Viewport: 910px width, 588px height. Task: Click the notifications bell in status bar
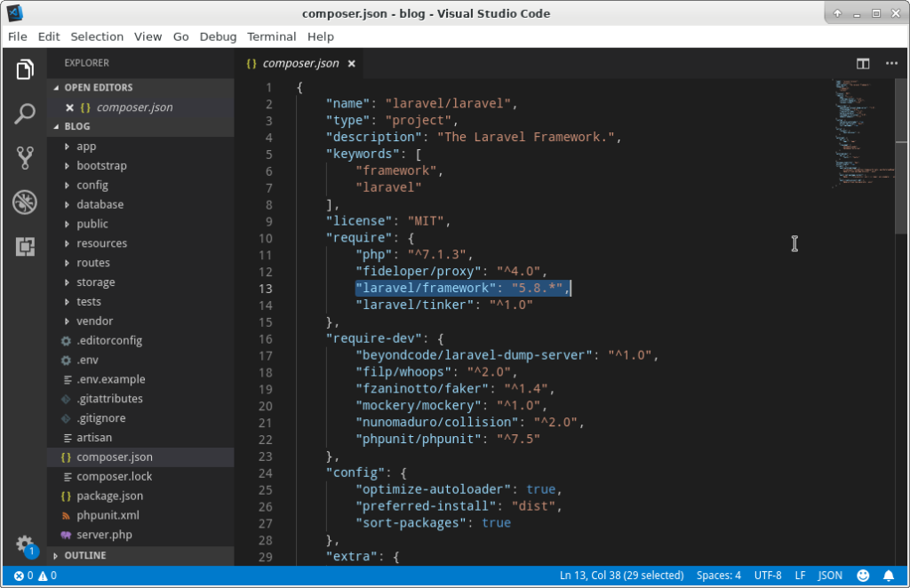[889, 576]
